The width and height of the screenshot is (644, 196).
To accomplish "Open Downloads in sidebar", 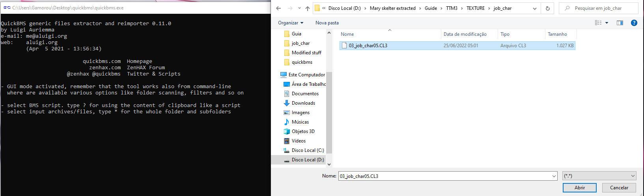I will tap(303, 103).
